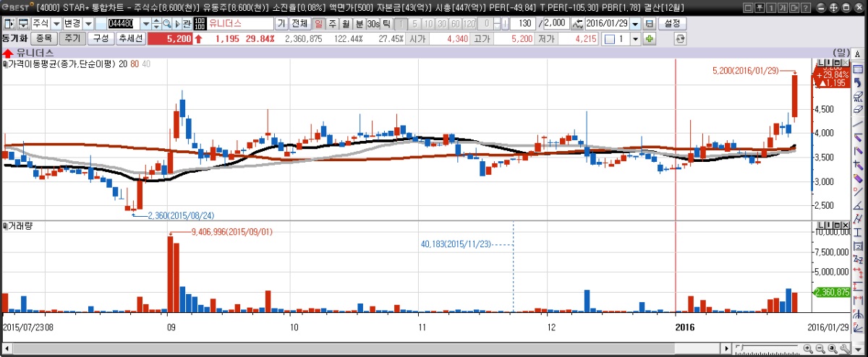
Task: Toggle the 30s period button
Action: (x=373, y=24)
